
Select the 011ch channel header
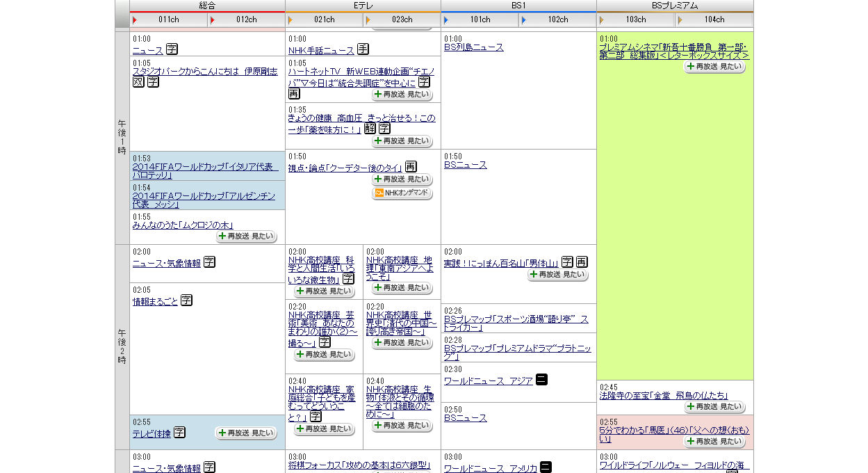point(168,19)
